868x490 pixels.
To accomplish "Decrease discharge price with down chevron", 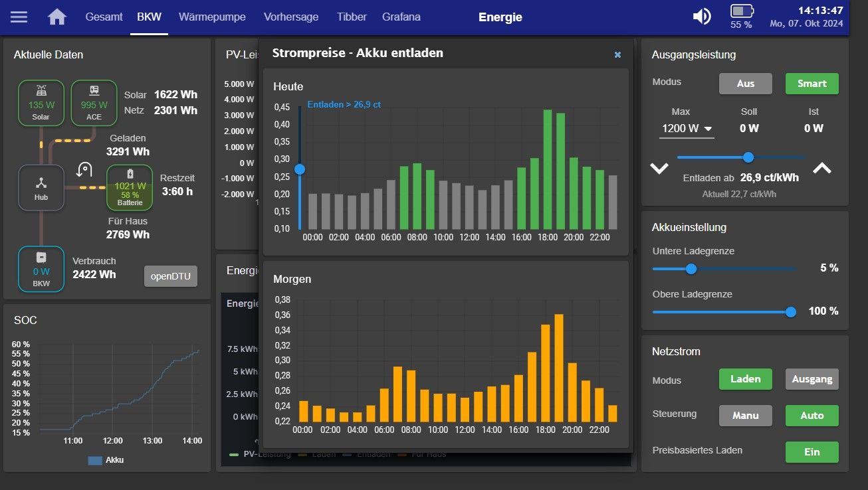I will click(659, 169).
